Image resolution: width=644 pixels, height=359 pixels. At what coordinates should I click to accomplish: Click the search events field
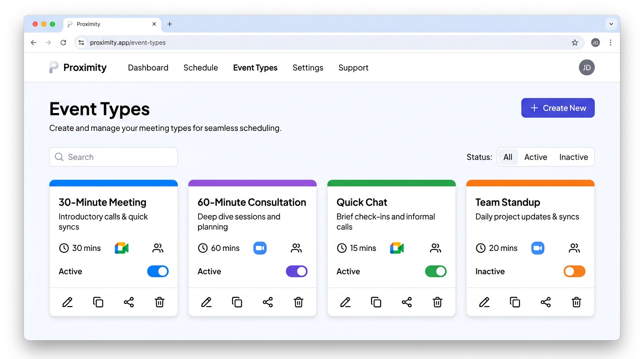point(113,157)
